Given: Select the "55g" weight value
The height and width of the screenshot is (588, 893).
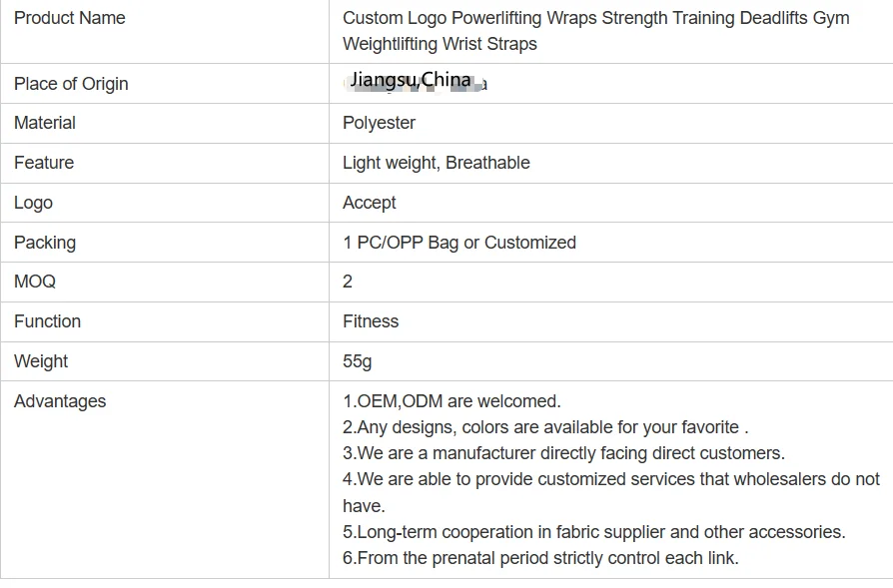Looking at the screenshot, I should (x=357, y=361).
